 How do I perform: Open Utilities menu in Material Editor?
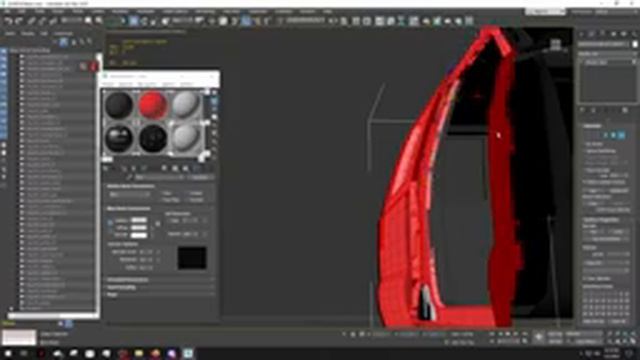187,84
